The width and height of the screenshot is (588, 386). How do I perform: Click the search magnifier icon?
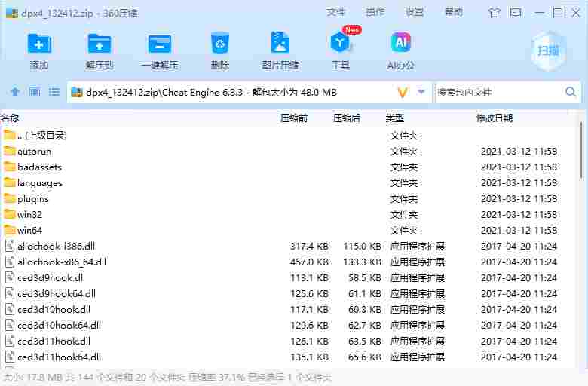click(571, 92)
